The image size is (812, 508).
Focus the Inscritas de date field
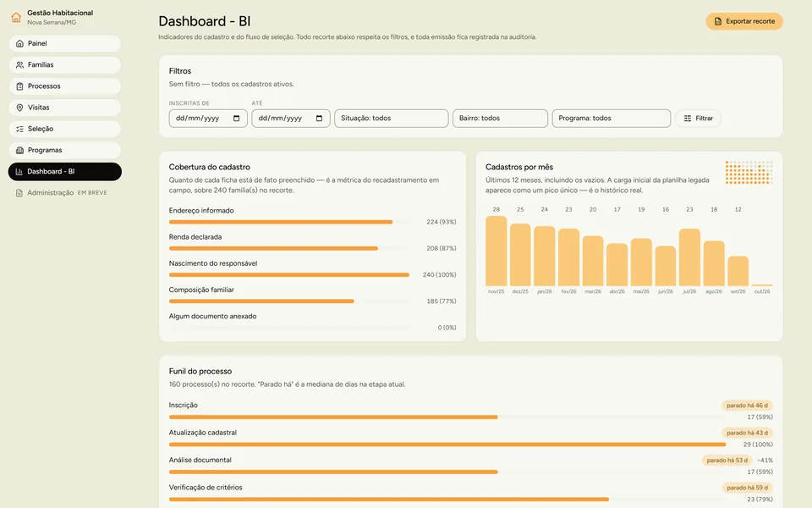[208, 119]
